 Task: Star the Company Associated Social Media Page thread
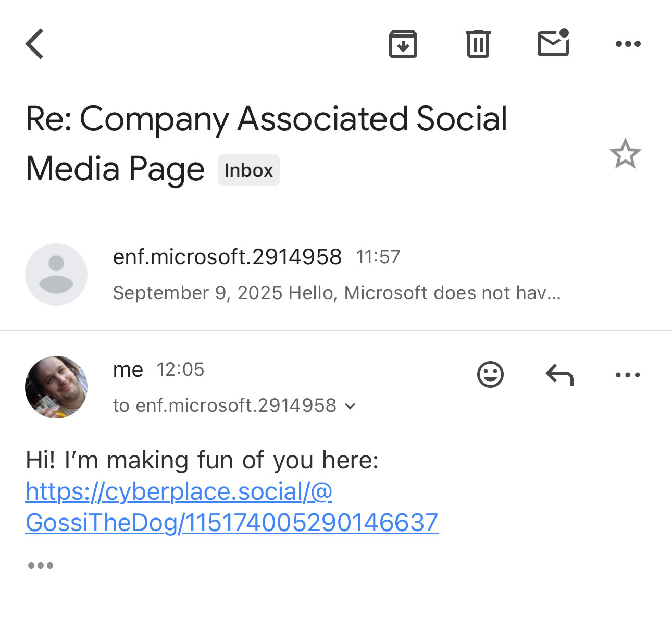[625, 154]
